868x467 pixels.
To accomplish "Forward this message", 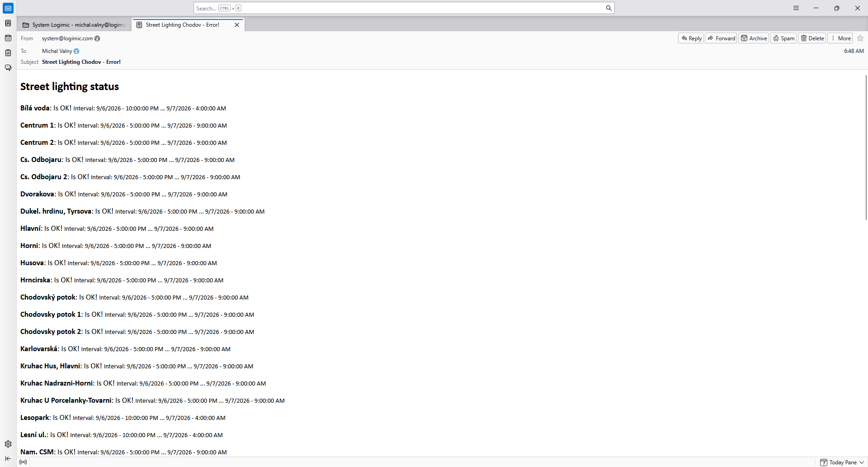I will click(x=721, y=38).
